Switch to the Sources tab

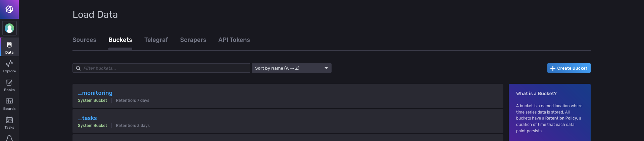point(84,40)
